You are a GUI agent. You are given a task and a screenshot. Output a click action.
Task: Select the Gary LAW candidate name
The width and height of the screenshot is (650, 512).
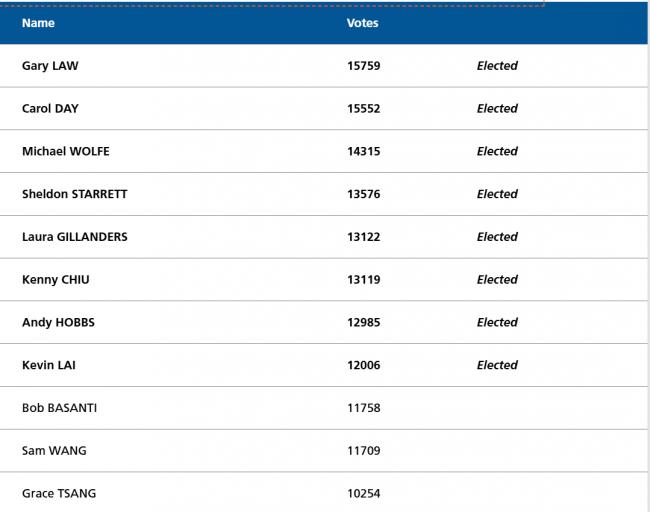pos(50,66)
